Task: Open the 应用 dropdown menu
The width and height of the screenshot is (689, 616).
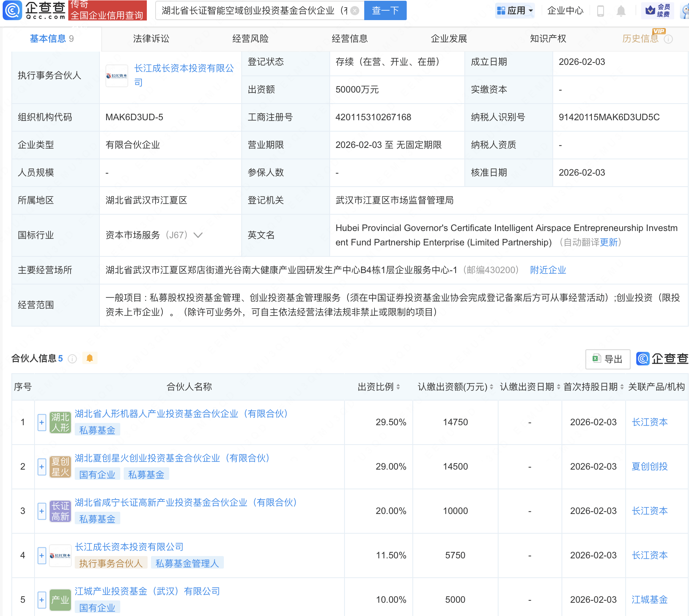Action: [515, 11]
